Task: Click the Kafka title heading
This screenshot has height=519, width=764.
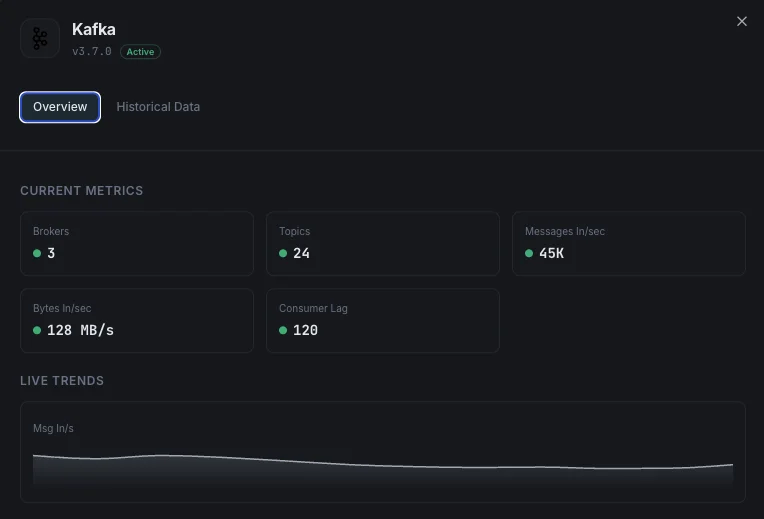Action: point(94,29)
